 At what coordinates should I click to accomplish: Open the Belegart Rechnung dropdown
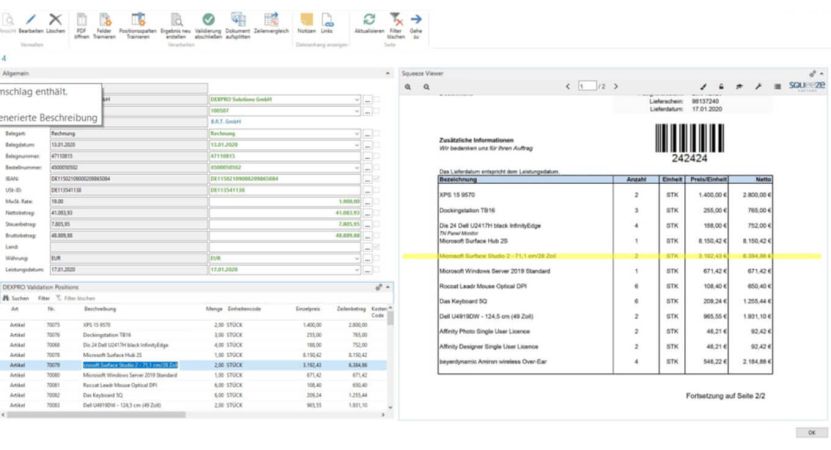356,133
